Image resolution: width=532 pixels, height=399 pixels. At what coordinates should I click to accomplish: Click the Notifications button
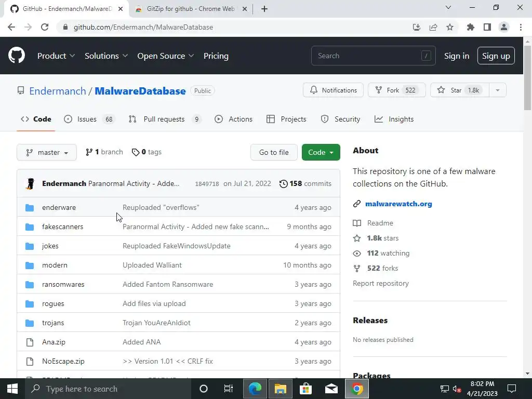coord(333,90)
